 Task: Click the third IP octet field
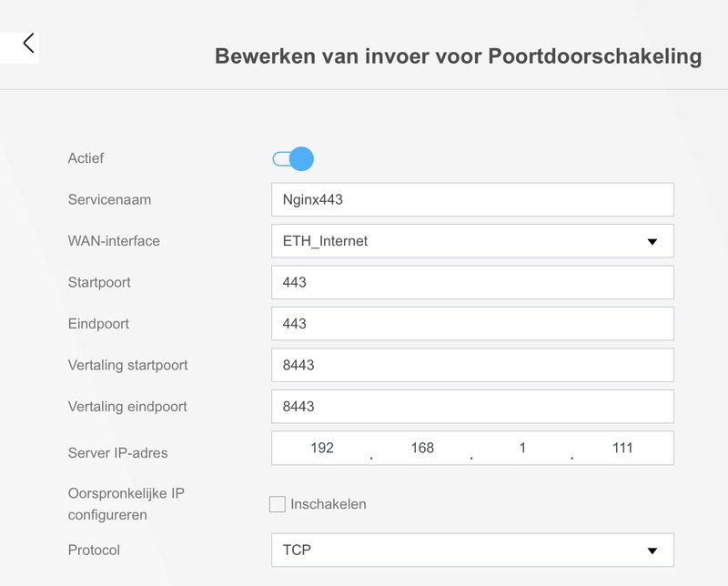pyautogui.click(x=522, y=448)
